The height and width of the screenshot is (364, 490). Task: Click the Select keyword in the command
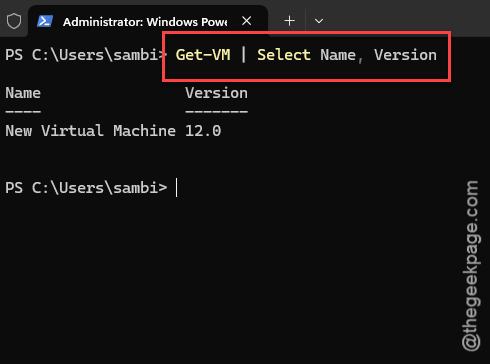(284, 55)
